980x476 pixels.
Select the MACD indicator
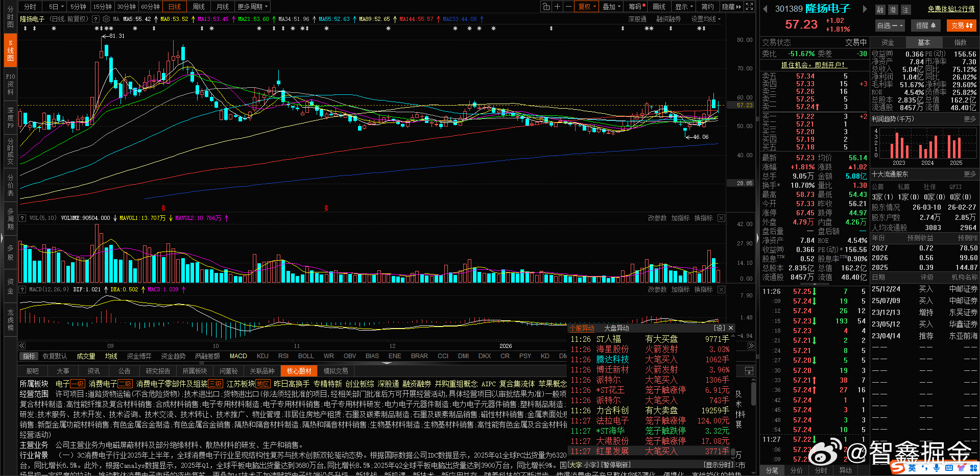[x=238, y=356]
